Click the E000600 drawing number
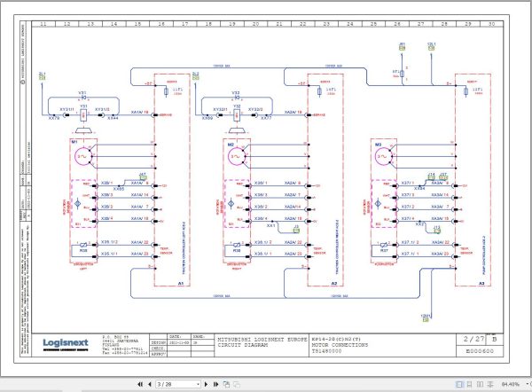The height and width of the screenshot is (392, 532). click(480, 351)
